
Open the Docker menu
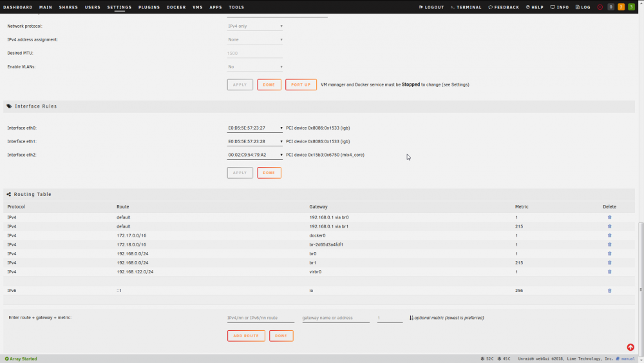(176, 7)
